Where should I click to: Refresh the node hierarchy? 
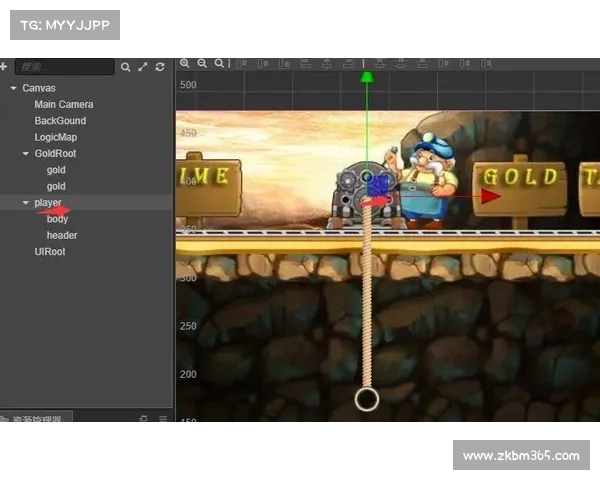pyautogui.click(x=160, y=67)
